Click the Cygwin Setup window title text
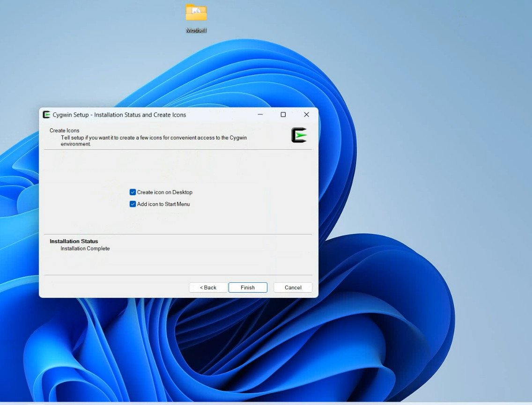 tap(119, 115)
